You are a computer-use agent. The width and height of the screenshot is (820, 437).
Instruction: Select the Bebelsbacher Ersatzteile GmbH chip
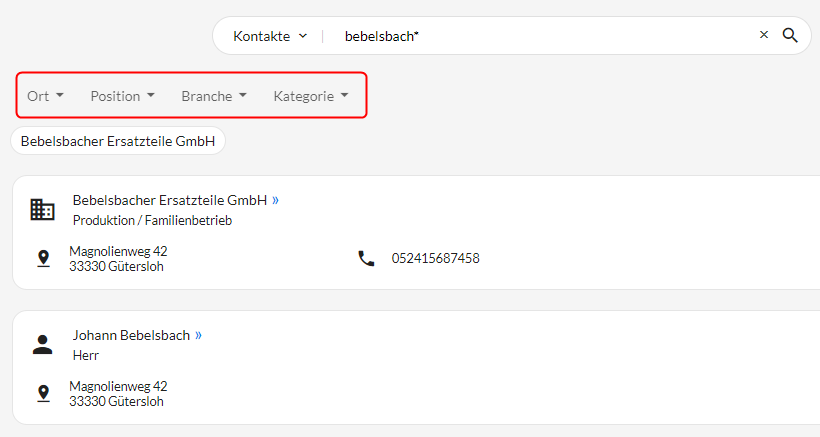pyautogui.click(x=118, y=141)
